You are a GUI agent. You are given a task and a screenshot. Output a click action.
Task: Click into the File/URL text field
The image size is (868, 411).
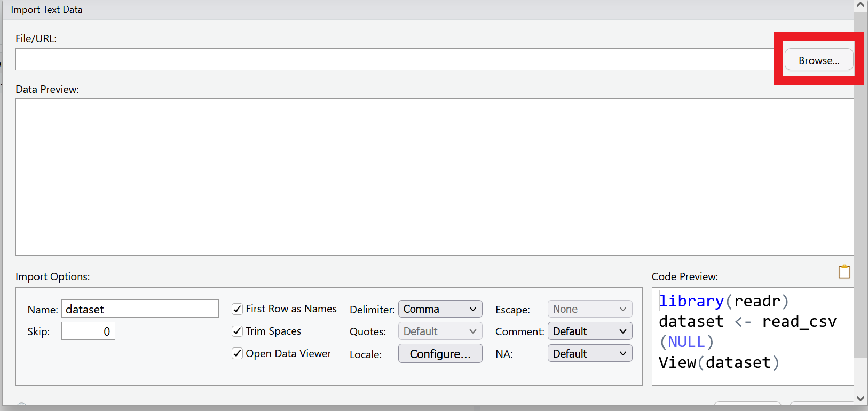coord(395,59)
